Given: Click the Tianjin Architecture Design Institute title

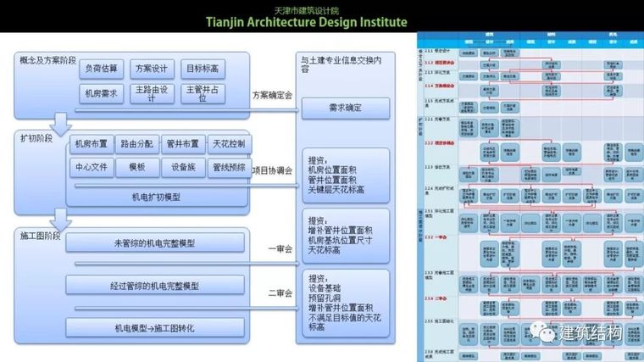Looking at the screenshot, I should (307, 22).
